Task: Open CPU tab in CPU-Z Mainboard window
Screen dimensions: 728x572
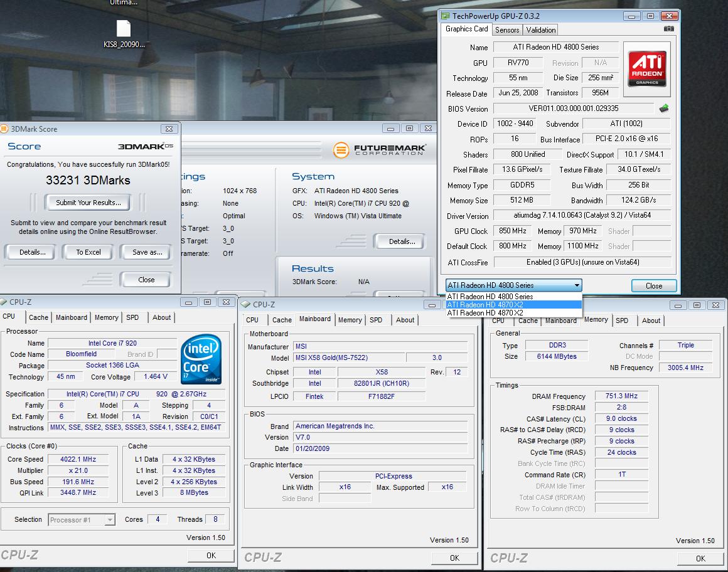Action: coord(252,320)
